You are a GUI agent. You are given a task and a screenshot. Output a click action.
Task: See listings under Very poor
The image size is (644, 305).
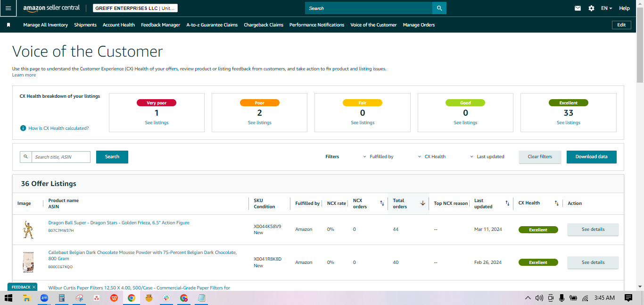pos(157,123)
